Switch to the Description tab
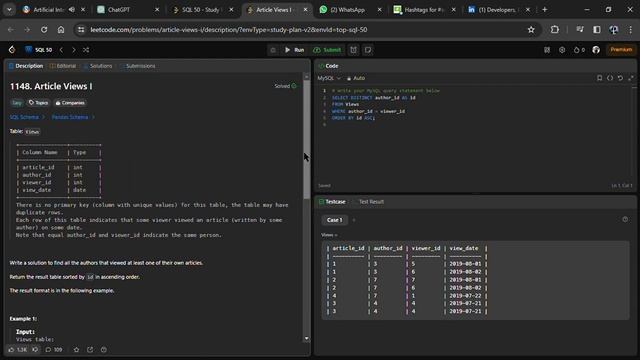The width and height of the screenshot is (640, 360). click(26, 66)
